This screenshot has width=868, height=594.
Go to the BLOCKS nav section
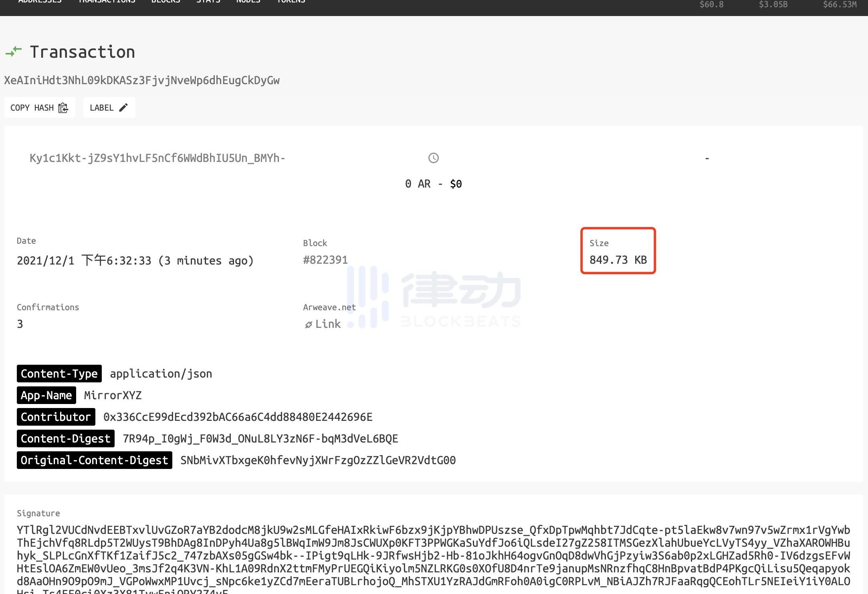point(166,2)
